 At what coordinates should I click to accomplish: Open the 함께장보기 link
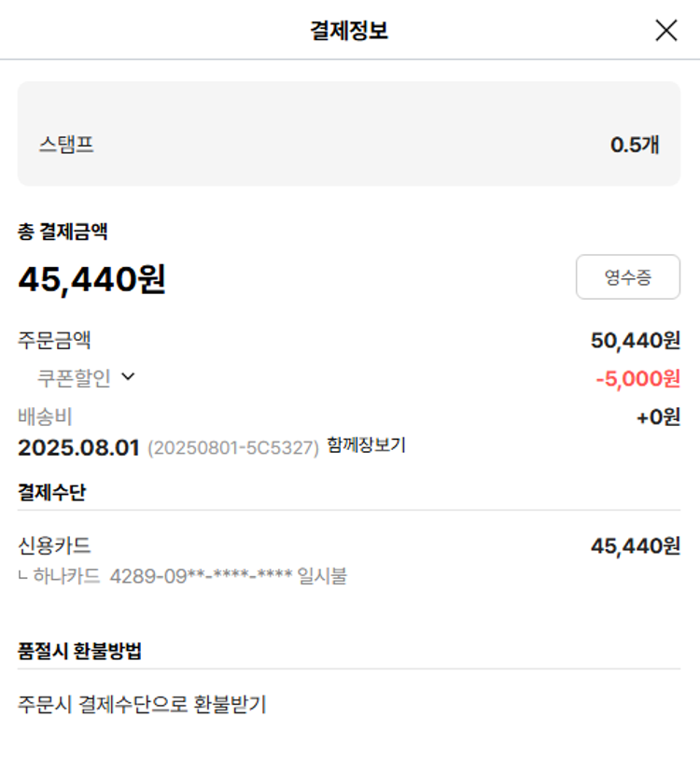pos(366,445)
